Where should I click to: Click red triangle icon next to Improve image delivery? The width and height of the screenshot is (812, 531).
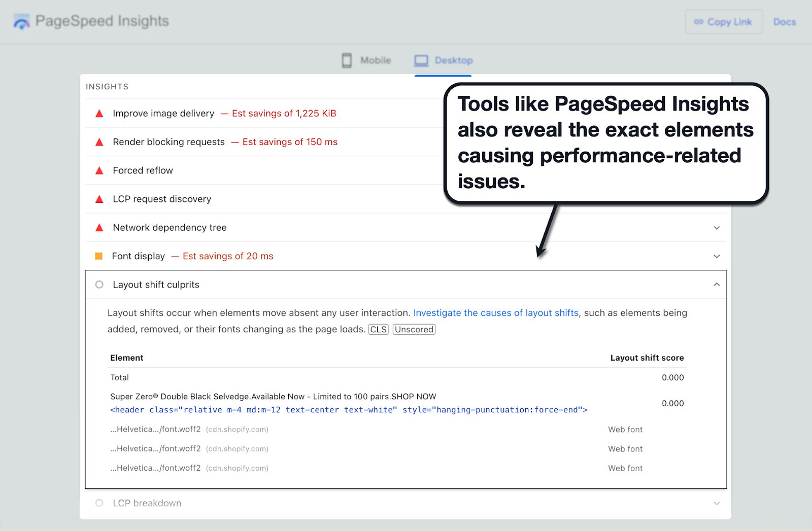pyautogui.click(x=99, y=114)
